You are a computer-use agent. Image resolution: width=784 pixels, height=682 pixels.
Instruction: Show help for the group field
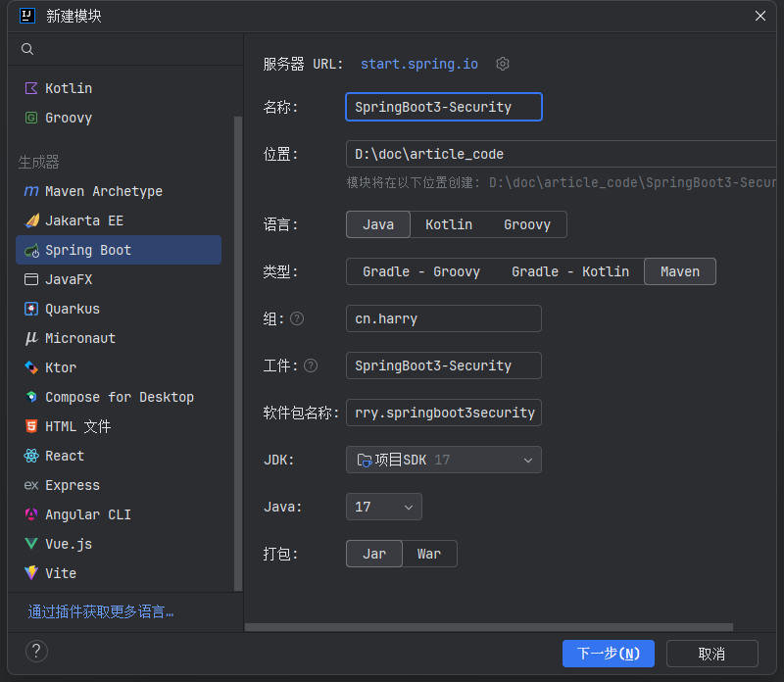tap(297, 318)
